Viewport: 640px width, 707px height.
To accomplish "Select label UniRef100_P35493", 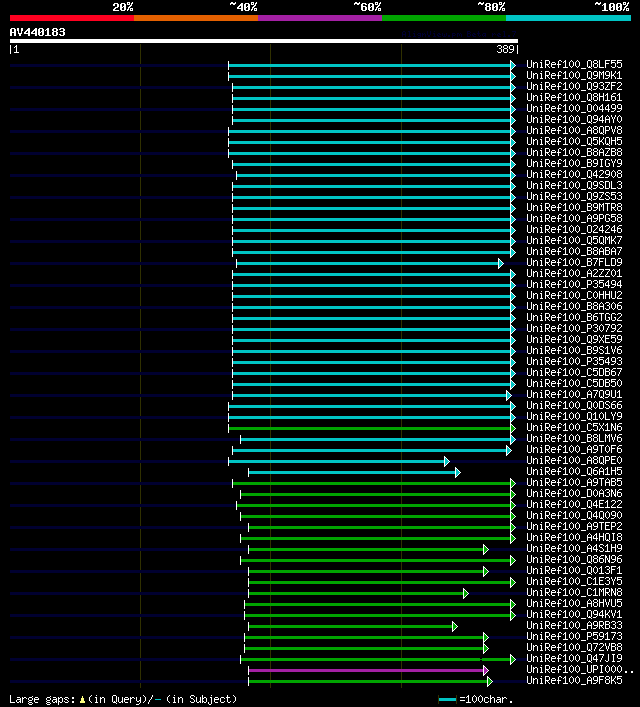I will point(574,361).
